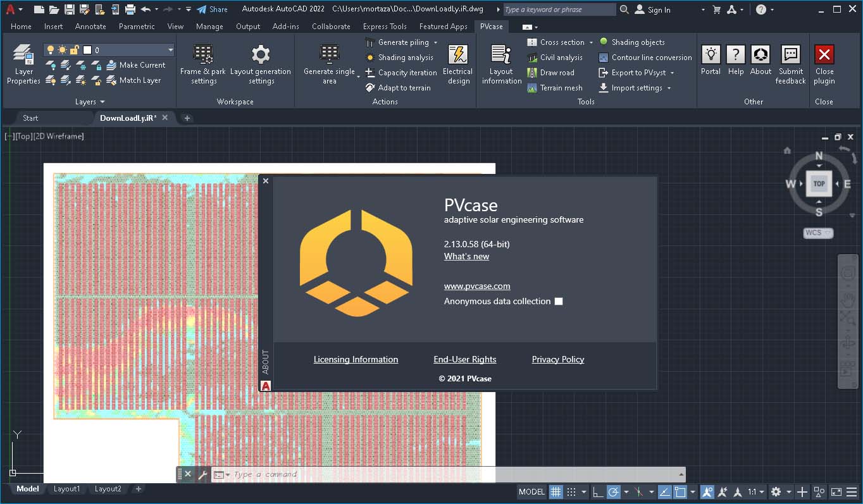The image size is (863, 504).
Task: Click Close plugin button
Action: click(824, 64)
